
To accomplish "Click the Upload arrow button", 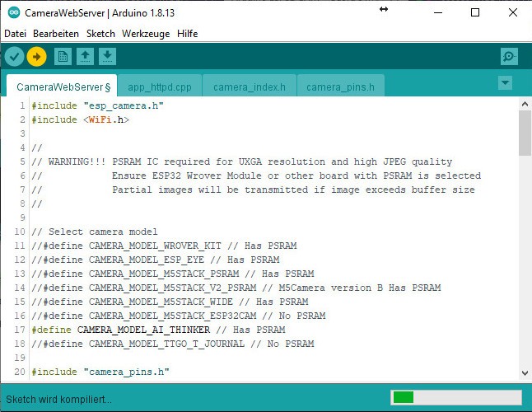I will click(36, 56).
